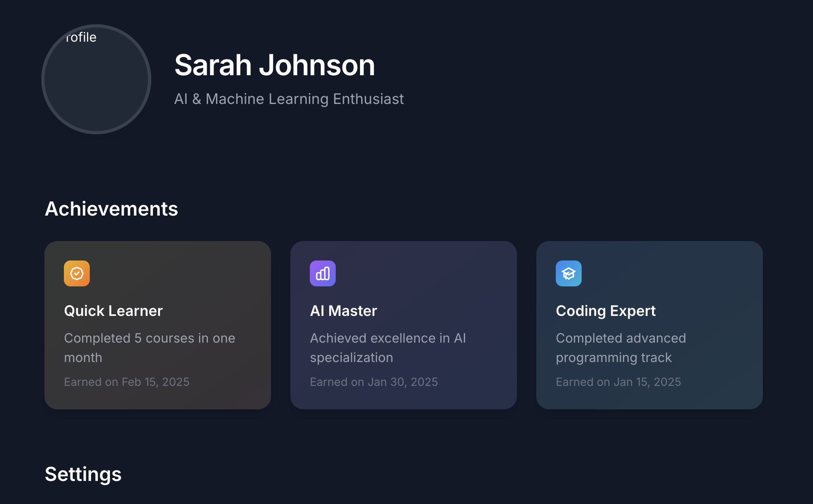
Task: Click the Earned on Feb 15, 2025 date
Action: (x=127, y=382)
